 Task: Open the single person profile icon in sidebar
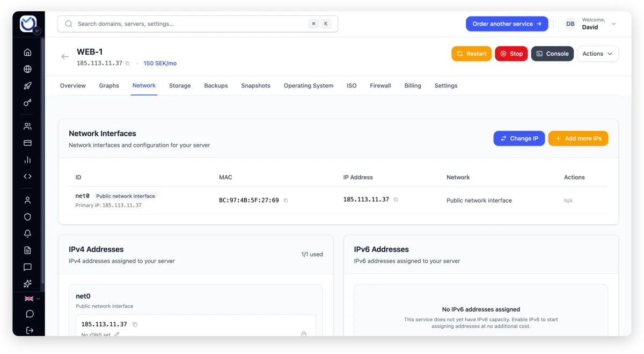tap(27, 200)
